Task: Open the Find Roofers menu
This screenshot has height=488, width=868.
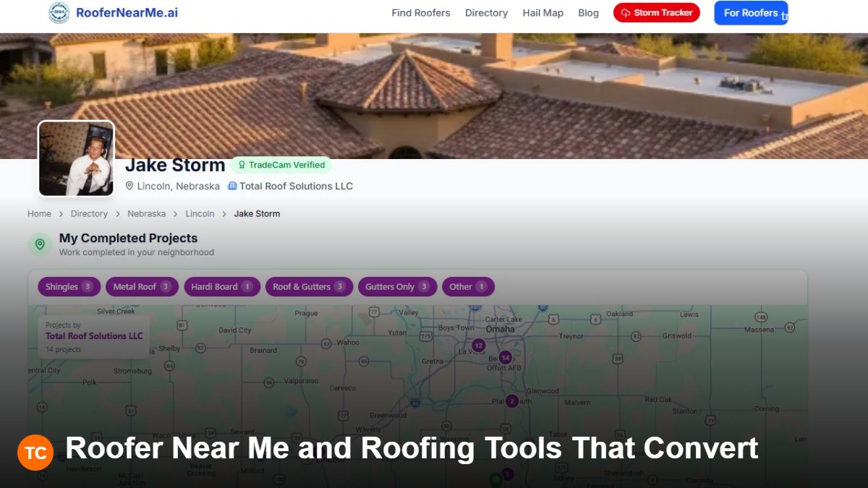Action: point(421,13)
